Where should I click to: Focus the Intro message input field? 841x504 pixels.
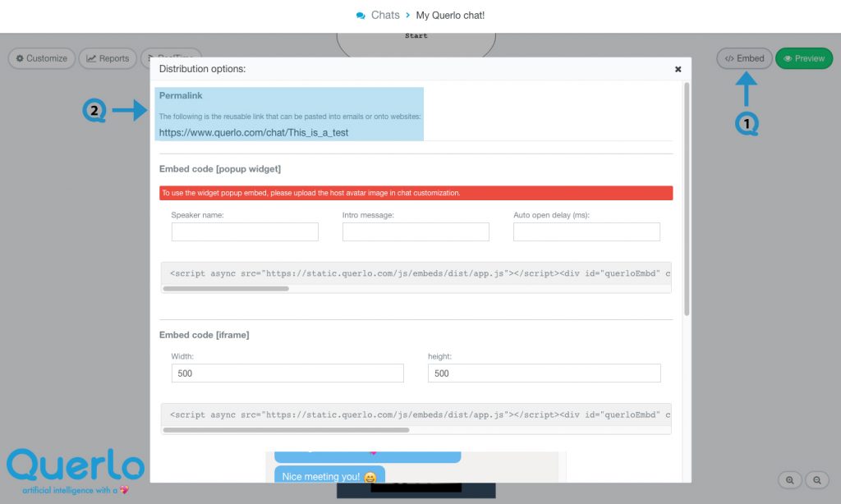pos(416,231)
